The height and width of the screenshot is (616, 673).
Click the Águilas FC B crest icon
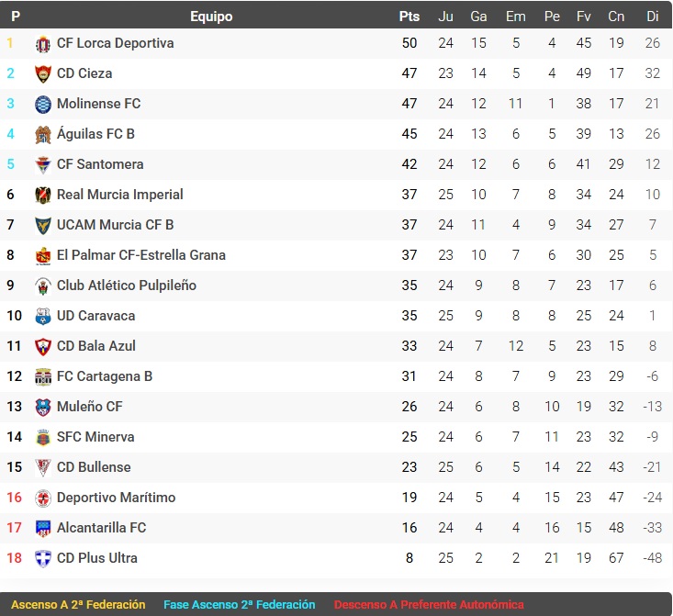point(43,134)
